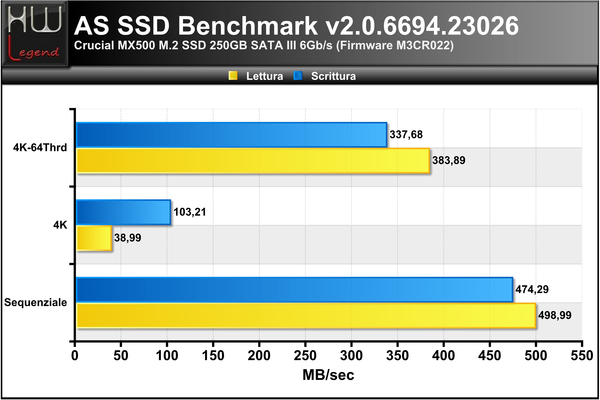Click the 0 tick label
Viewport: 600px width, 400px height.
click(x=75, y=356)
